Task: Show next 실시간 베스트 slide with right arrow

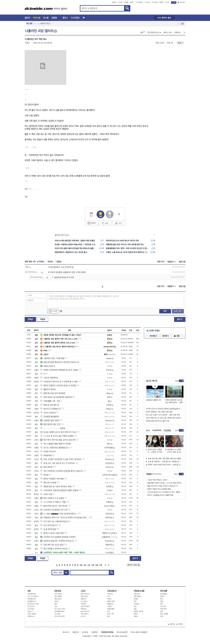Action: [182, 381]
